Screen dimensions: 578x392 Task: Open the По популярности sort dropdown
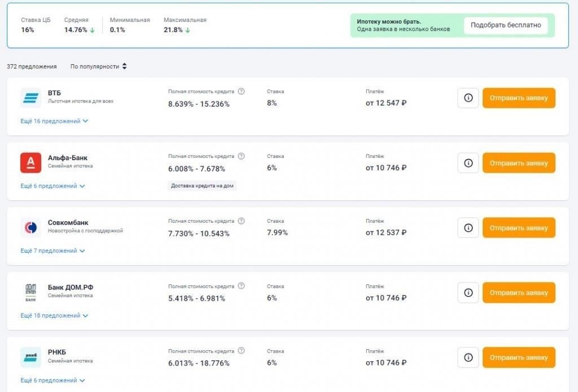98,67
